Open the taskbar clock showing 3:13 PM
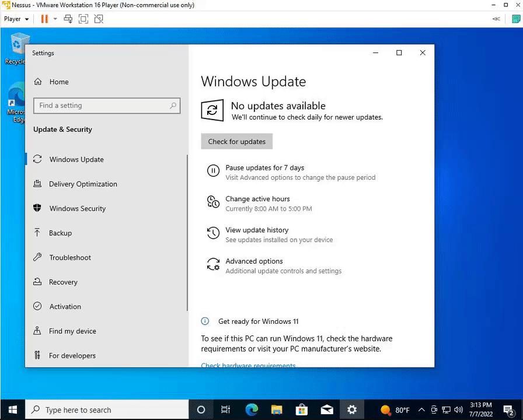The width and height of the screenshot is (523, 420). point(481,409)
